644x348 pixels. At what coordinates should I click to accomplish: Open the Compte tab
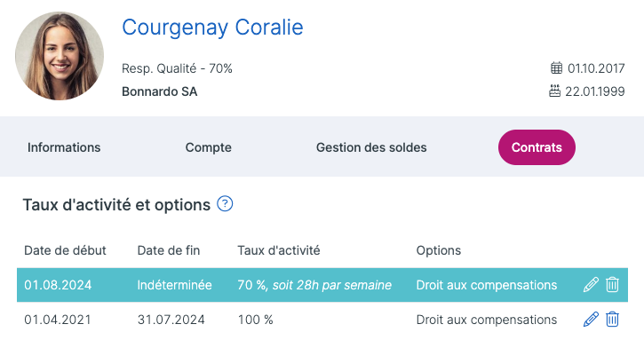click(208, 147)
